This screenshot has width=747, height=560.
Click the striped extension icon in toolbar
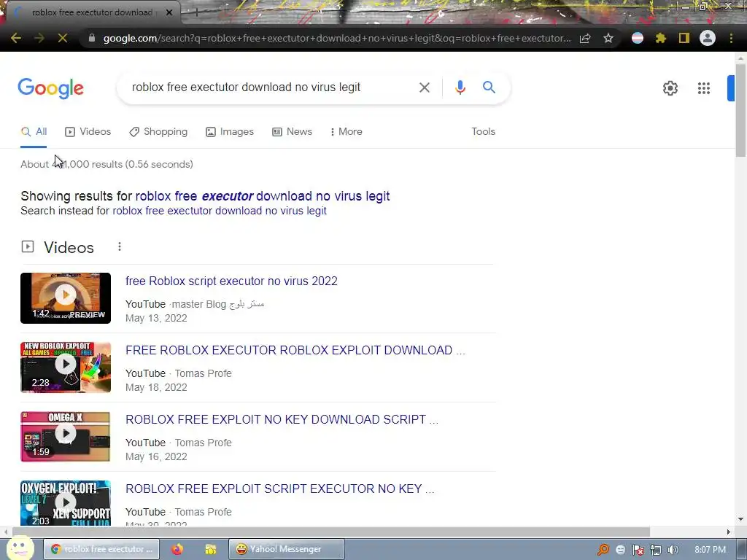pos(638,38)
